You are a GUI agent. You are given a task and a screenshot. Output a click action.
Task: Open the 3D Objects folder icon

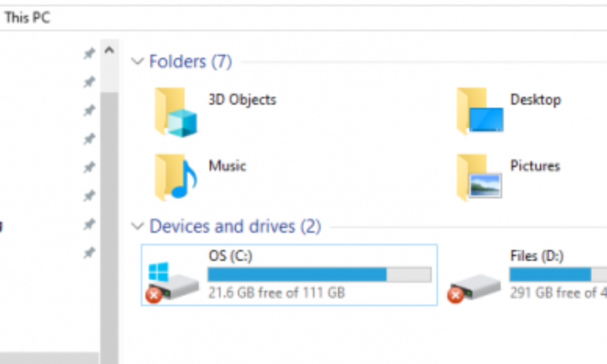pos(176,112)
